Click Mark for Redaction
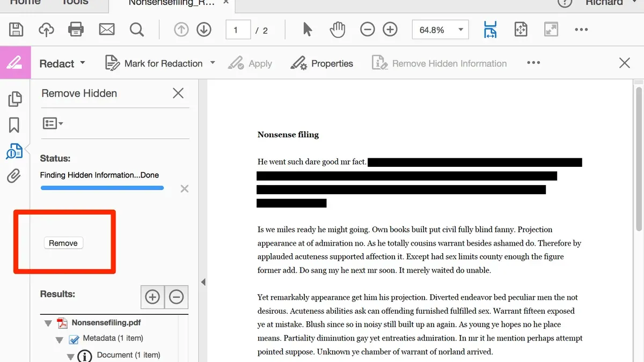644x362 pixels. (x=154, y=63)
